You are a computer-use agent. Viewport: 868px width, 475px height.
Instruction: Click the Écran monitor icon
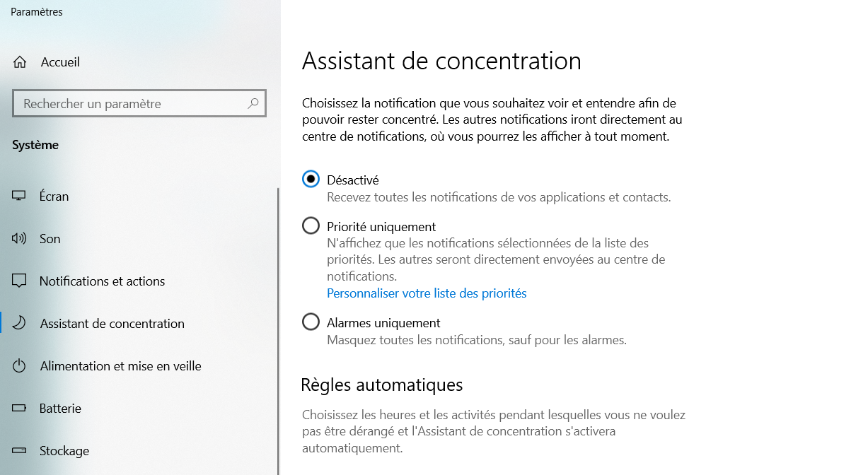click(19, 197)
